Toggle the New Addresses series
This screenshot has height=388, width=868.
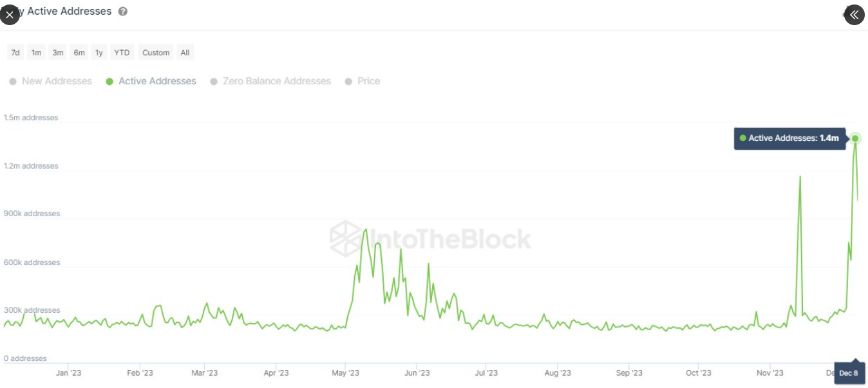pyautogui.click(x=57, y=82)
